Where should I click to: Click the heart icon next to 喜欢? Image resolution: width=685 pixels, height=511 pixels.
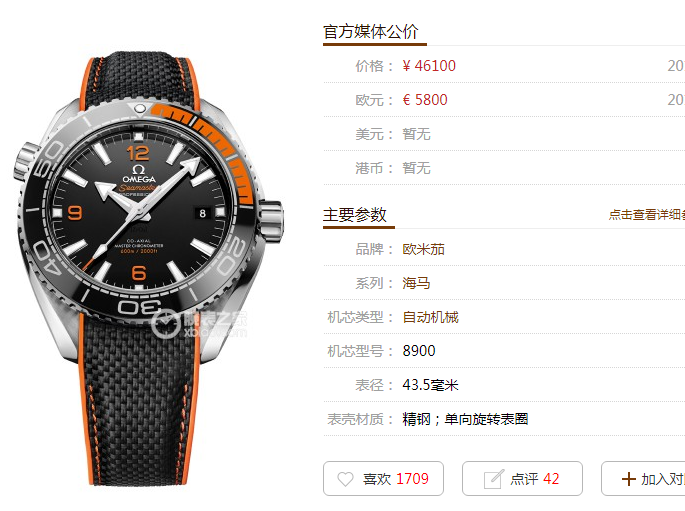click(x=345, y=479)
